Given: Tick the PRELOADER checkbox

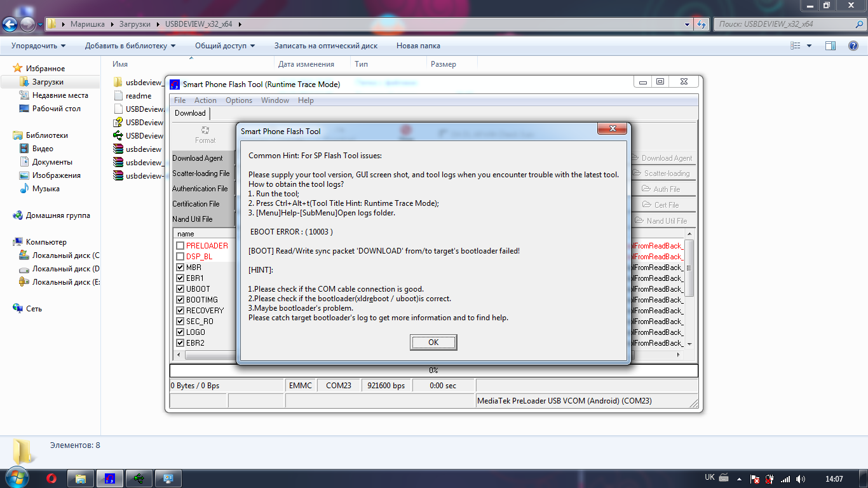Looking at the screenshot, I should point(180,246).
